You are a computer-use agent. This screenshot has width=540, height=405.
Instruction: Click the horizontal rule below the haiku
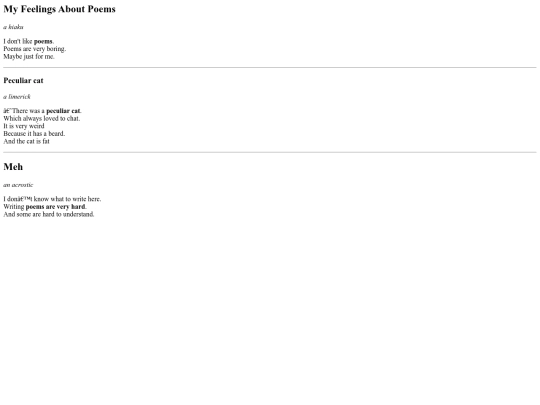[270, 68]
